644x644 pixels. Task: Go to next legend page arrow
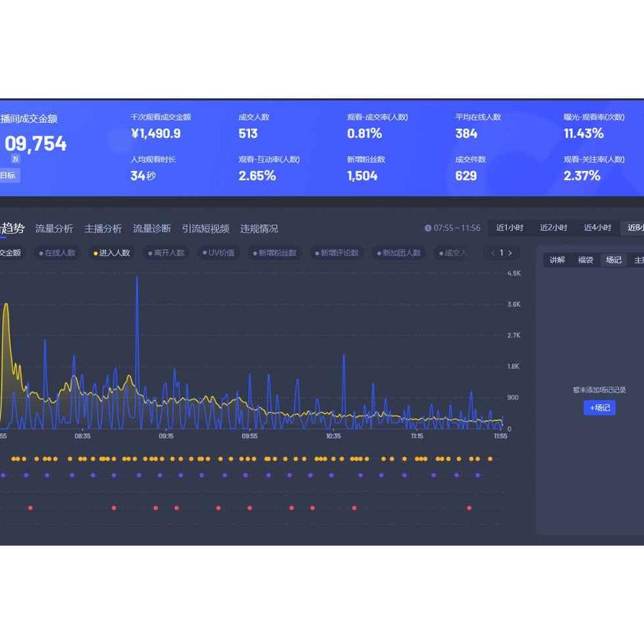click(509, 253)
